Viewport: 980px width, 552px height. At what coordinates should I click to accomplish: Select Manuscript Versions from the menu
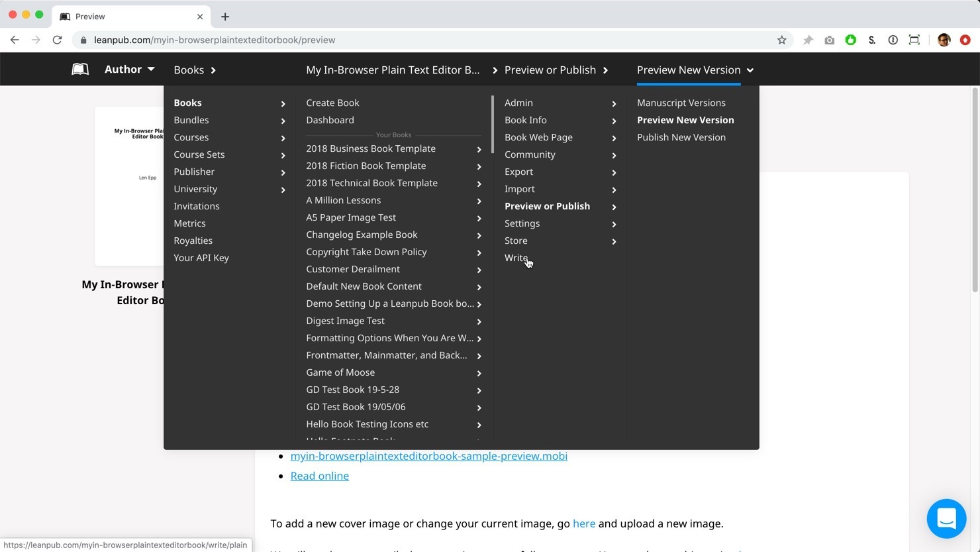[681, 103]
